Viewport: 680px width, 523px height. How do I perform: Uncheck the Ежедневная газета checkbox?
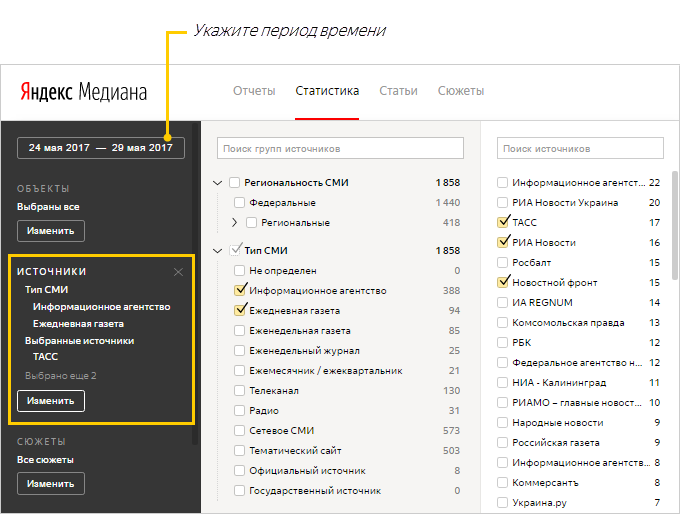239,310
